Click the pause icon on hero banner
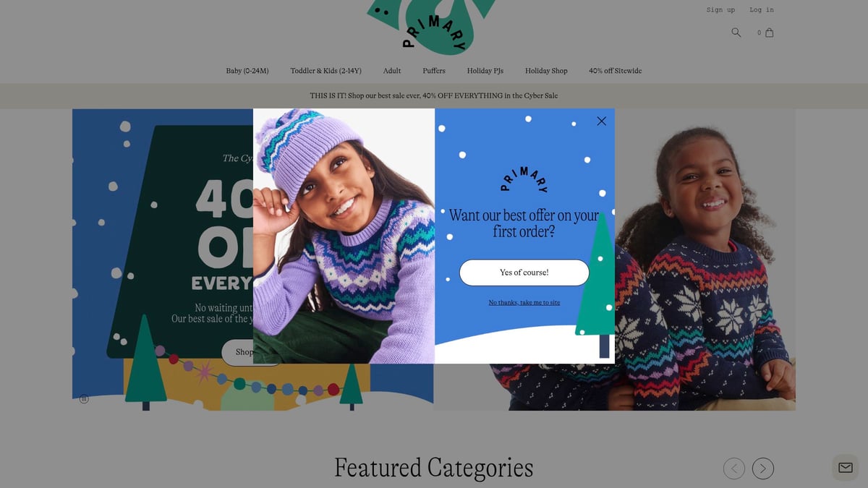Screen dimensions: 868x488 pos(84,398)
